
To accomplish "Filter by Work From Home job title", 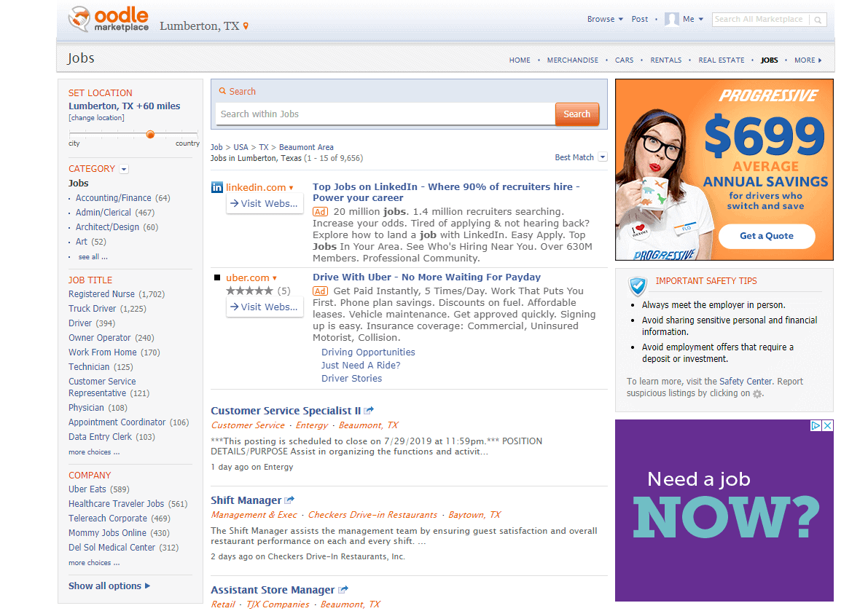I will pyautogui.click(x=103, y=352).
